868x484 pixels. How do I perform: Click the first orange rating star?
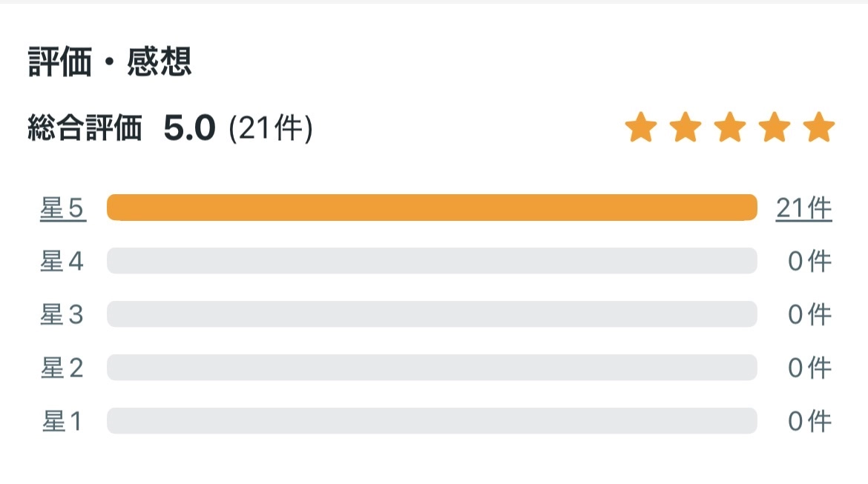pos(642,127)
